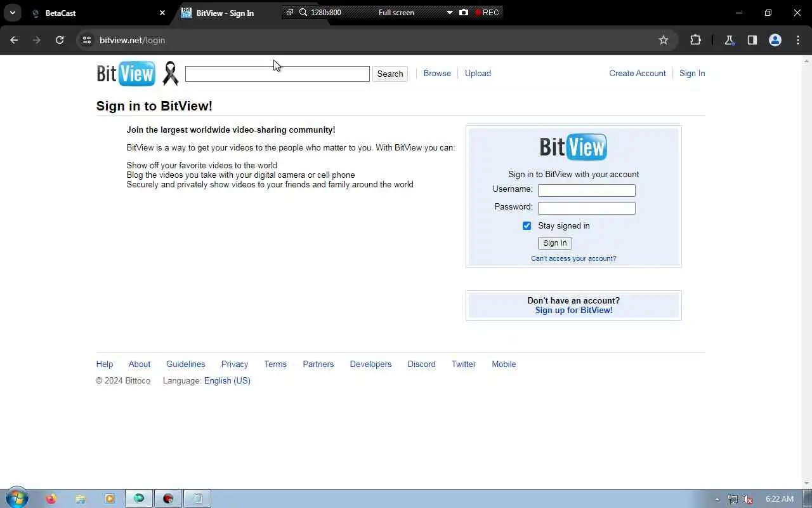Start recording with the REC button
The height and width of the screenshot is (508, 812).
coord(487,12)
